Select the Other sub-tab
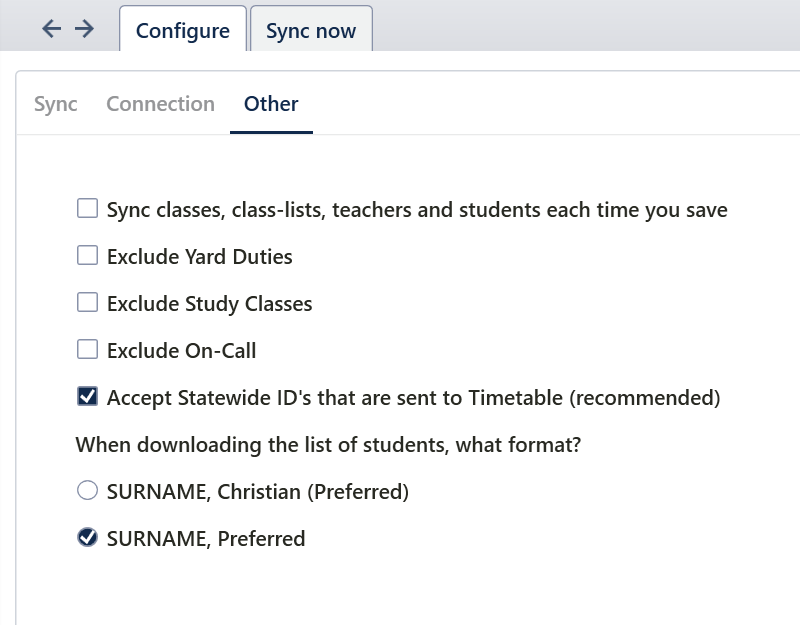This screenshot has height=625, width=800. [x=271, y=104]
